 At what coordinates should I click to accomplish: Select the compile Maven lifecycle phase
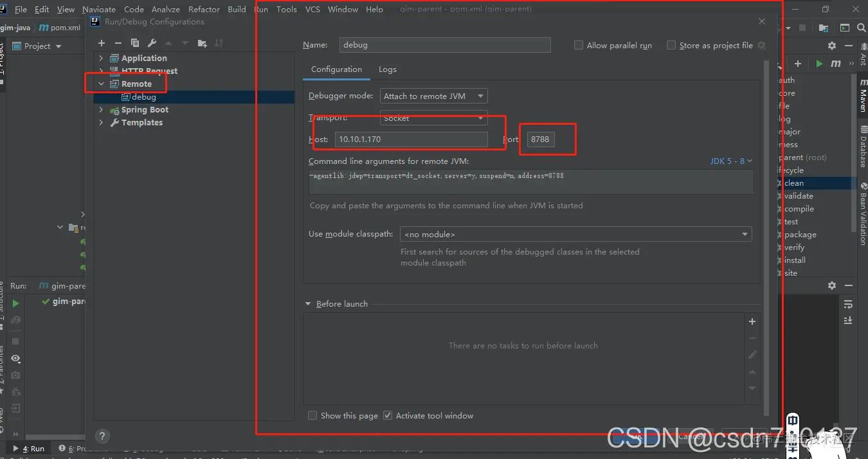coord(799,208)
